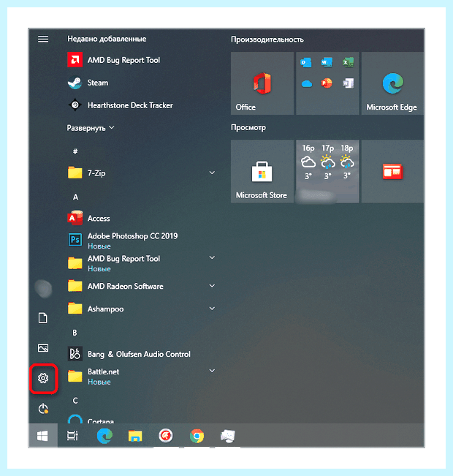Screen dimensions: 453x476
Task: Open the weather forecast tile
Action: tap(327, 172)
